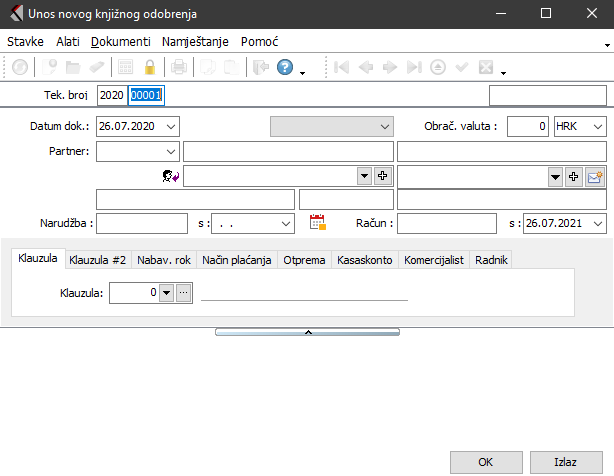This screenshot has height=476, width=614.
Task: Click the ellipsis button beside the Klauzula field
Action: point(182,293)
